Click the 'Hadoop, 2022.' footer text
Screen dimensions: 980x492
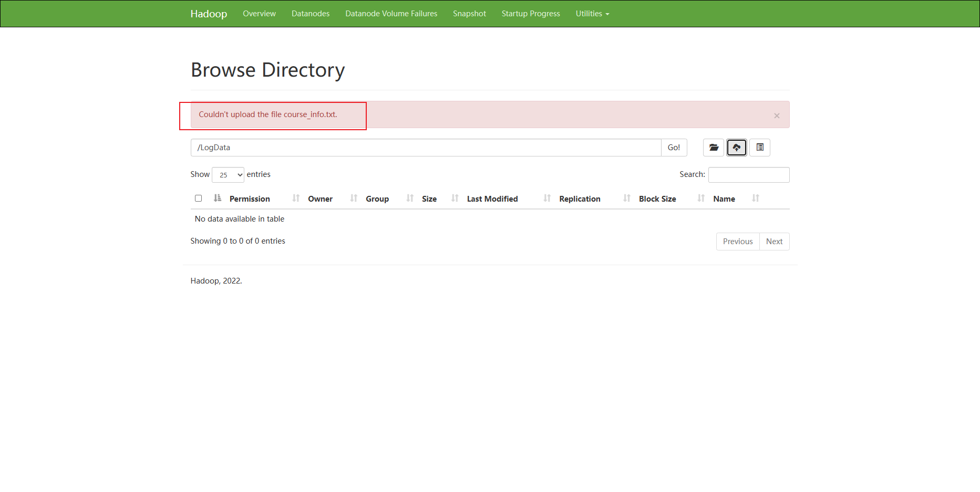(x=216, y=281)
